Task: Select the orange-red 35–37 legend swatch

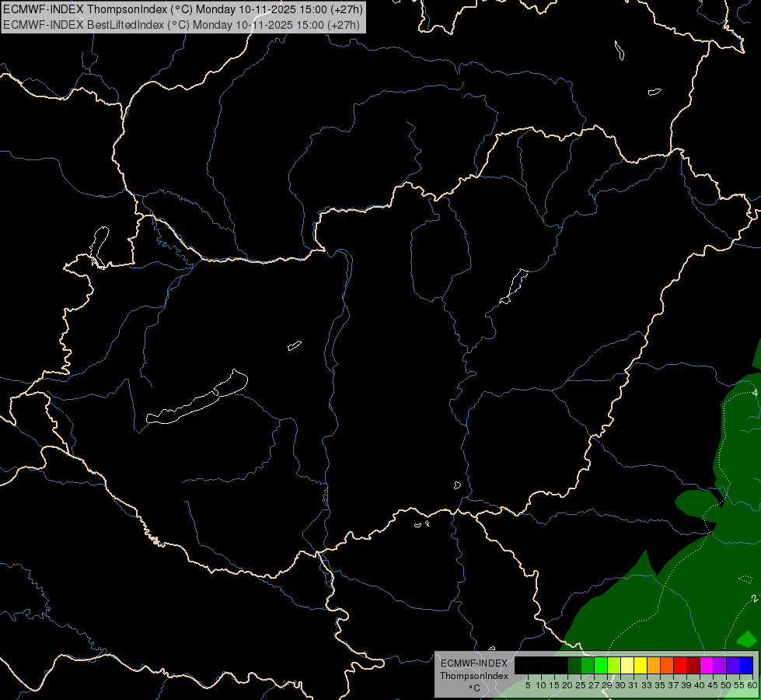Action: coord(667,665)
